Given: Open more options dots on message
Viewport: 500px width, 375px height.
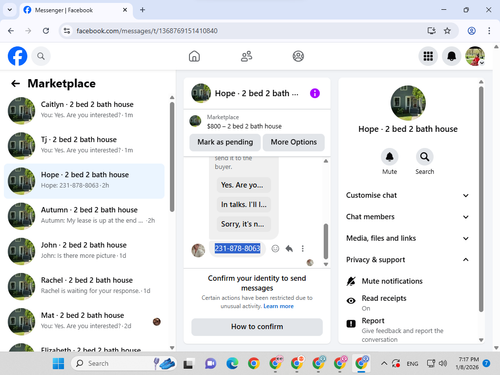Looking at the screenshot, I should (x=303, y=248).
